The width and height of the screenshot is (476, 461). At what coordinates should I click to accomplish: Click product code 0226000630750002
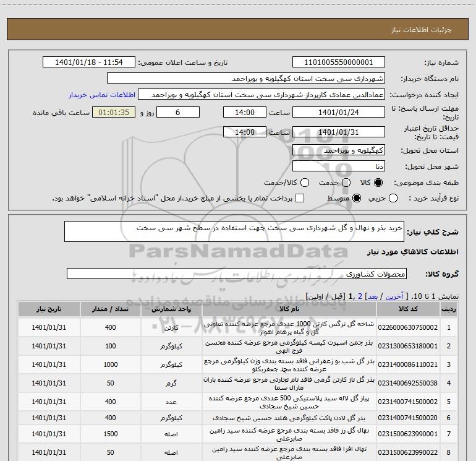click(x=408, y=327)
